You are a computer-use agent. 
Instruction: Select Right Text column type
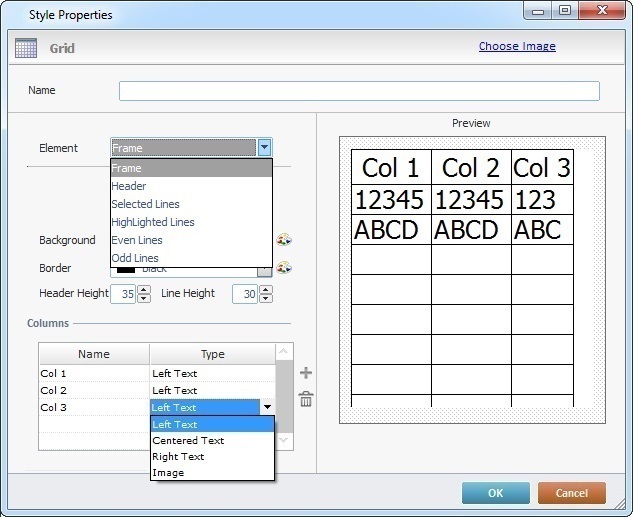coord(178,456)
